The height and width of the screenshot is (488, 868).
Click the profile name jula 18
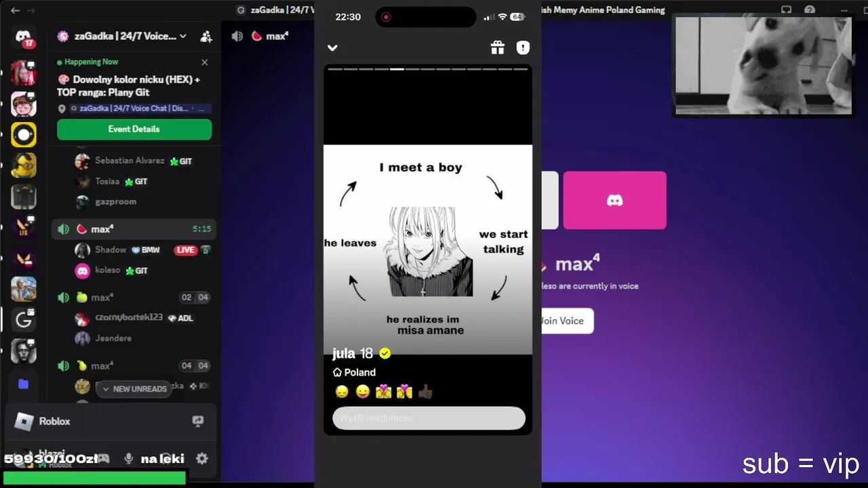click(x=353, y=353)
